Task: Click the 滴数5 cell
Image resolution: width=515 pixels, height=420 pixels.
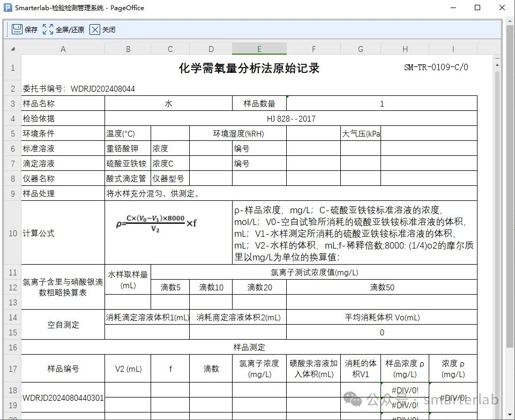Action: [x=170, y=287]
